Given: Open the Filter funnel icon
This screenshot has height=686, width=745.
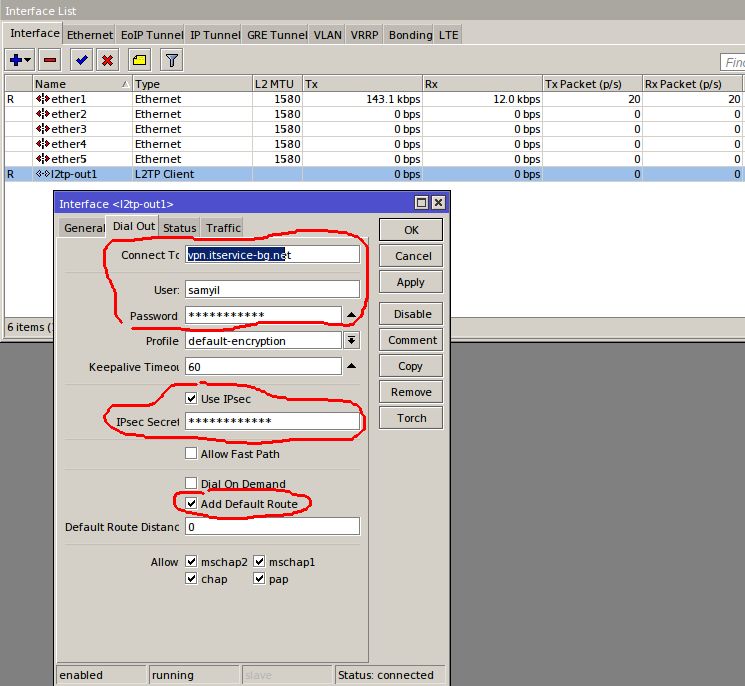Looking at the screenshot, I should tap(172, 60).
